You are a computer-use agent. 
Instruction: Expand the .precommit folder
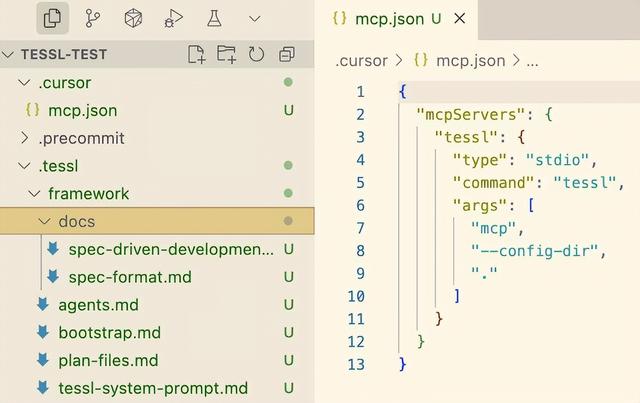click(x=70, y=138)
